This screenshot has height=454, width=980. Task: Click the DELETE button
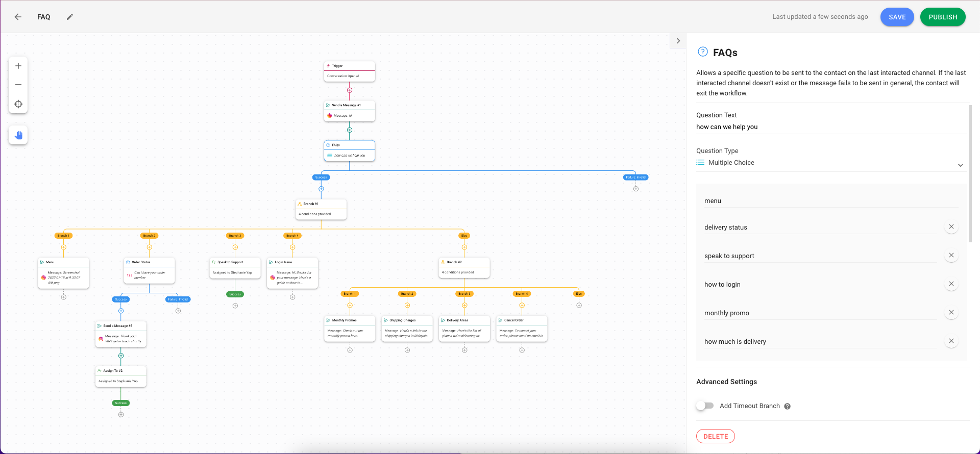click(715, 436)
